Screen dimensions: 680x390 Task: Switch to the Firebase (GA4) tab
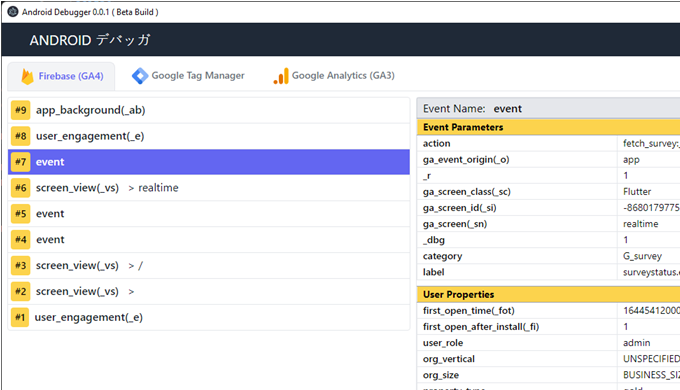(x=61, y=76)
